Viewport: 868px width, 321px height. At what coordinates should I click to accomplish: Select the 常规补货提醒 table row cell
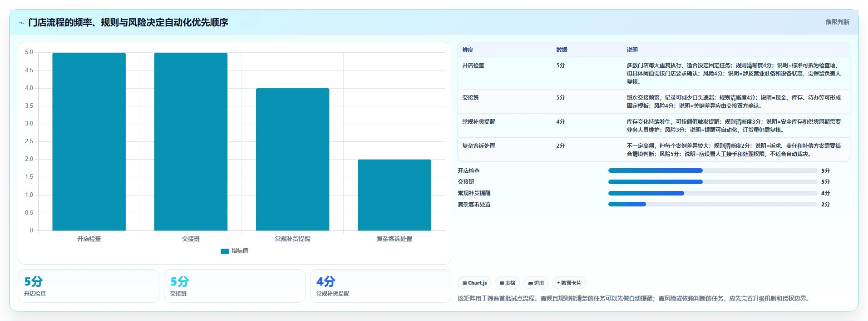click(478, 122)
